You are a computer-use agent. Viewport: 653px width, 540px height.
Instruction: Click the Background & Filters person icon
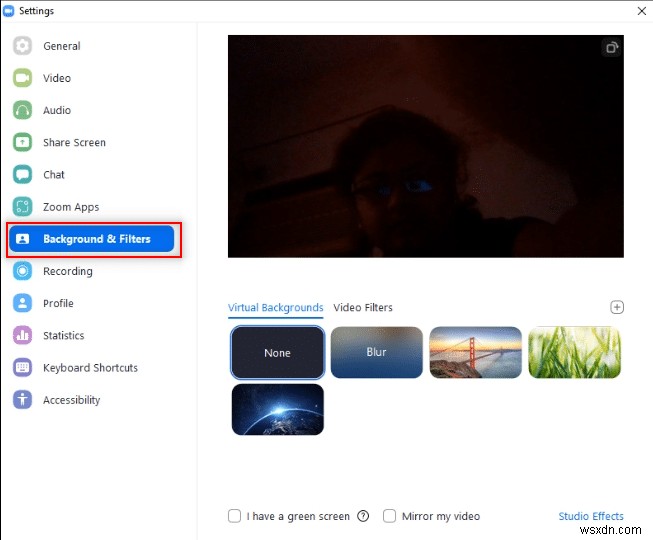point(22,239)
